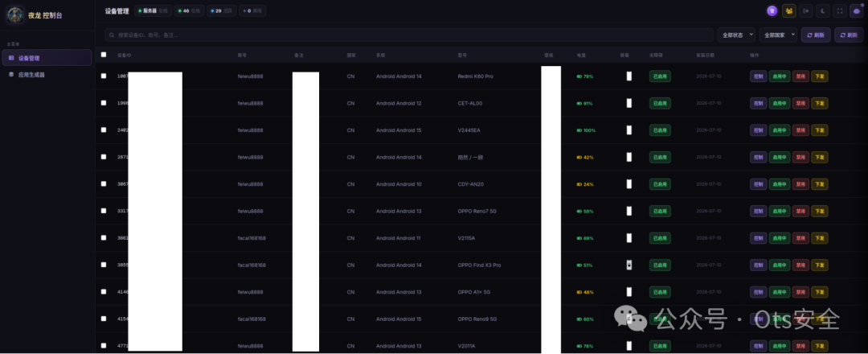Screen dimensions: 868x354
Task: Open the robot assistant icon
Action: pos(857,10)
